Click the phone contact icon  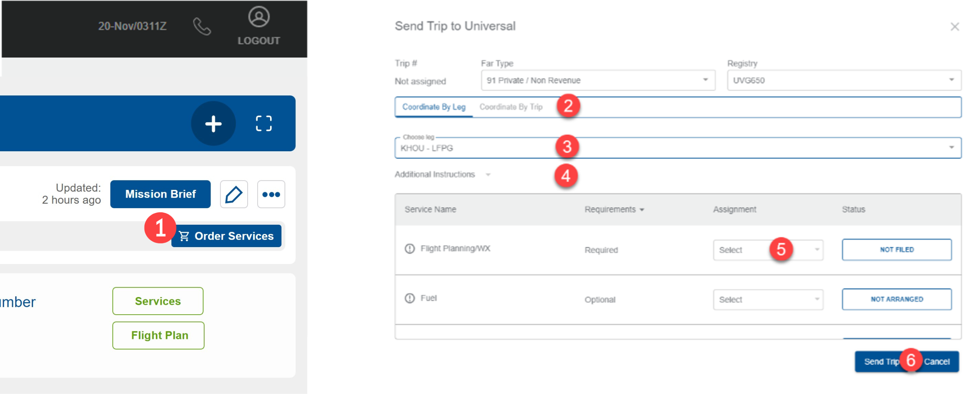[202, 26]
